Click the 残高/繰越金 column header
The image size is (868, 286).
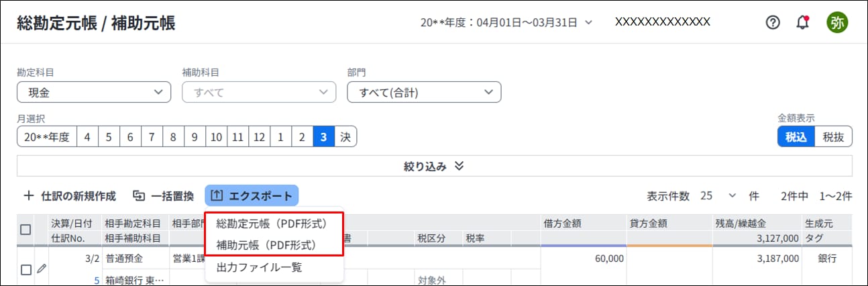coord(741,224)
